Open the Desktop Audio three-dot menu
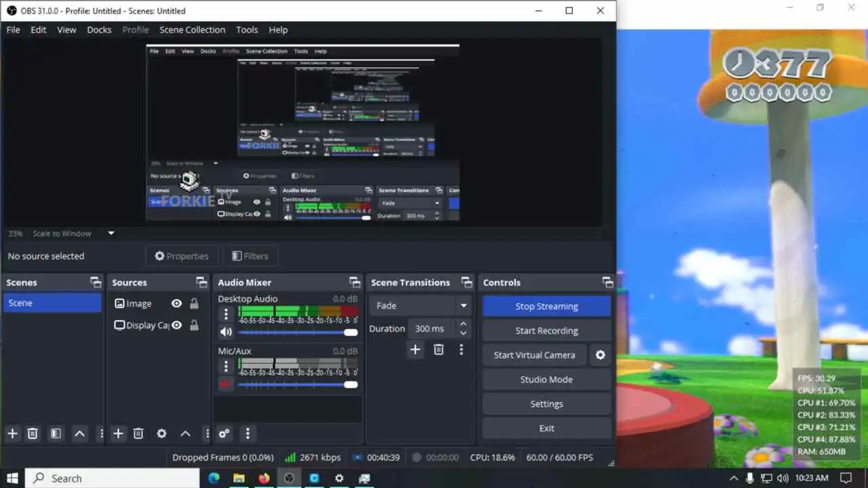The height and width of the screenshot is (488, 868). point(226,314)
